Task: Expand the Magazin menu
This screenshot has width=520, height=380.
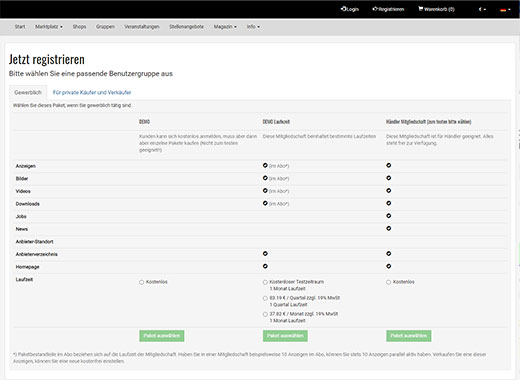Action: (225, 26)
